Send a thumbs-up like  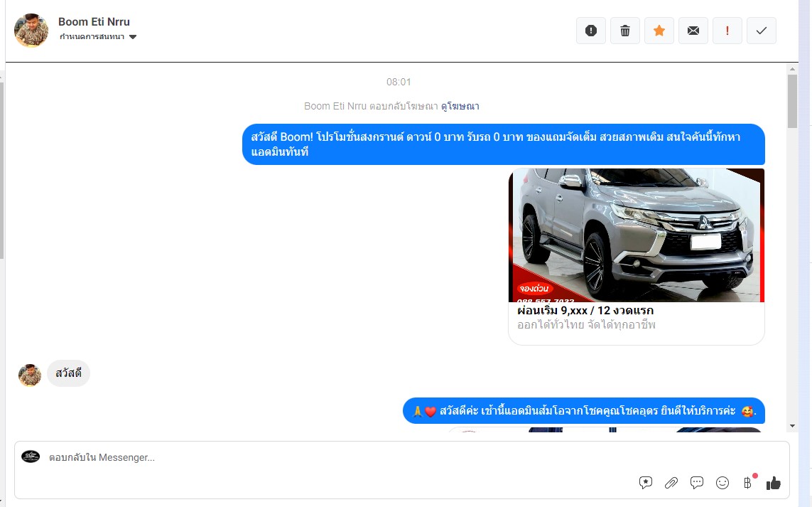click(774, 483)
